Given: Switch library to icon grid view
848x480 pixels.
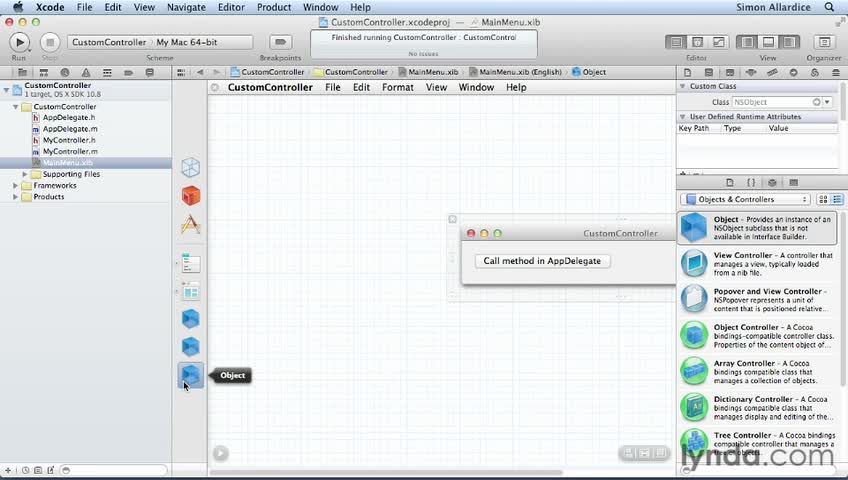Looking at the screenshot, I should tap(823, 199).
